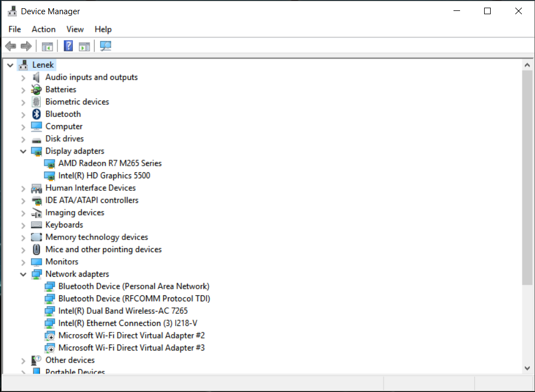Click the vertical scrollbar thumb
The width and height of the screenshot is (535, 392).
tap(527, 177)
